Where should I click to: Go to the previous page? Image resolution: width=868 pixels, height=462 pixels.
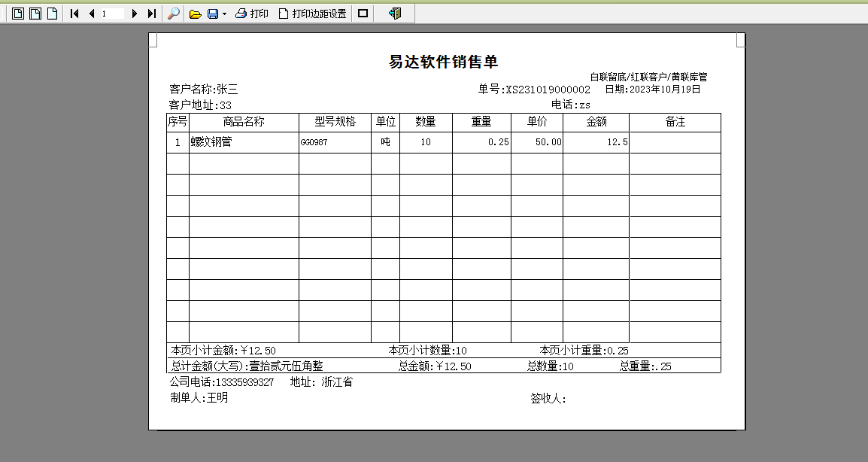tap(90, 13)
